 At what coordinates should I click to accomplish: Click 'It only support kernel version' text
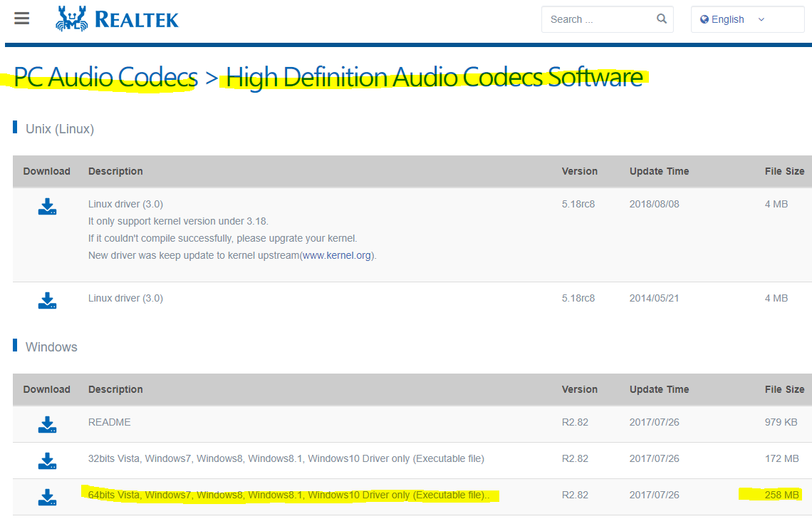(x=177, y=221)
